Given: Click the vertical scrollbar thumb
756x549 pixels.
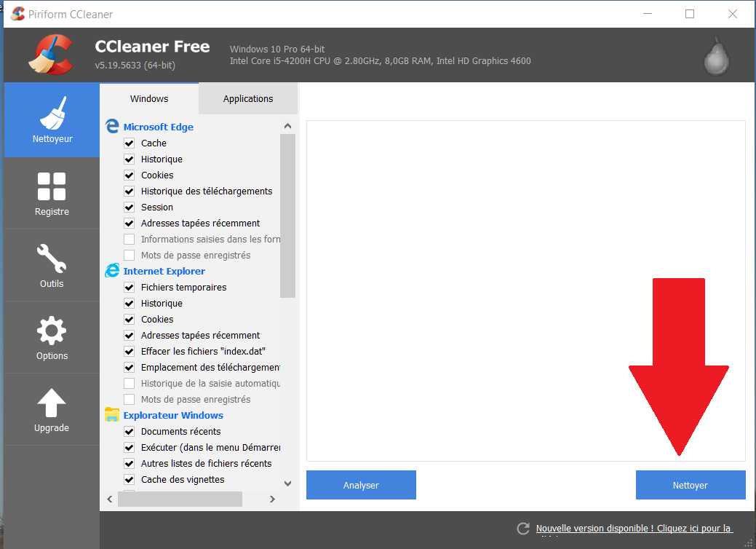Looking at the screenshot, I should 288,216.
